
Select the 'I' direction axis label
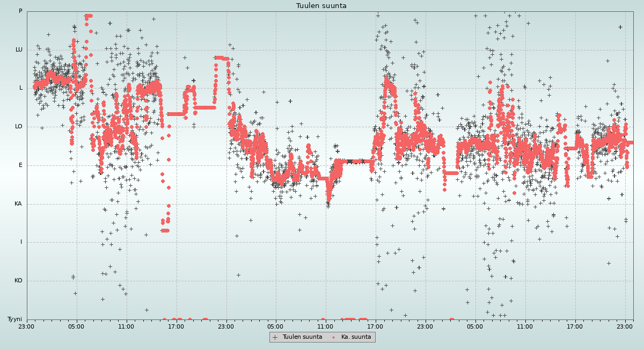click(x=21, y=242)
